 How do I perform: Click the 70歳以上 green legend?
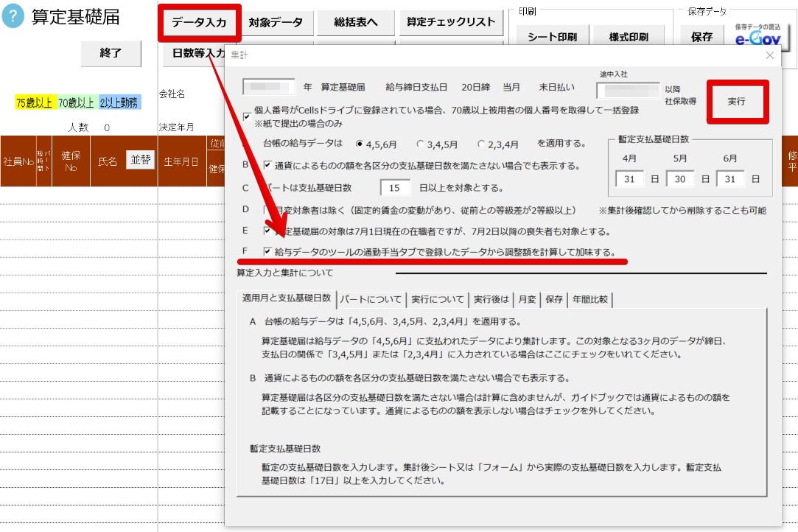tap(76, 103)
